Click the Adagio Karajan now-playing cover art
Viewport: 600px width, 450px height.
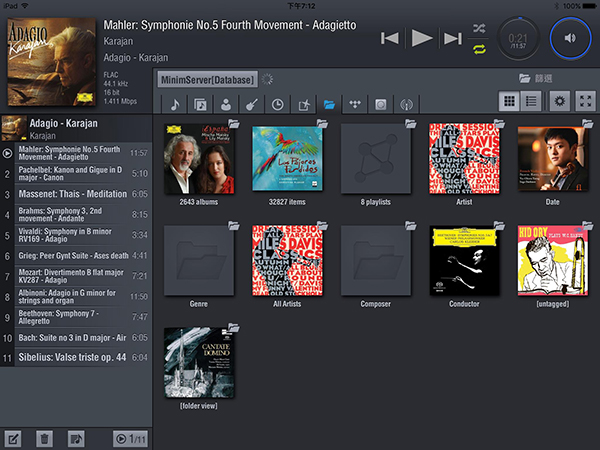pos(52,62)
